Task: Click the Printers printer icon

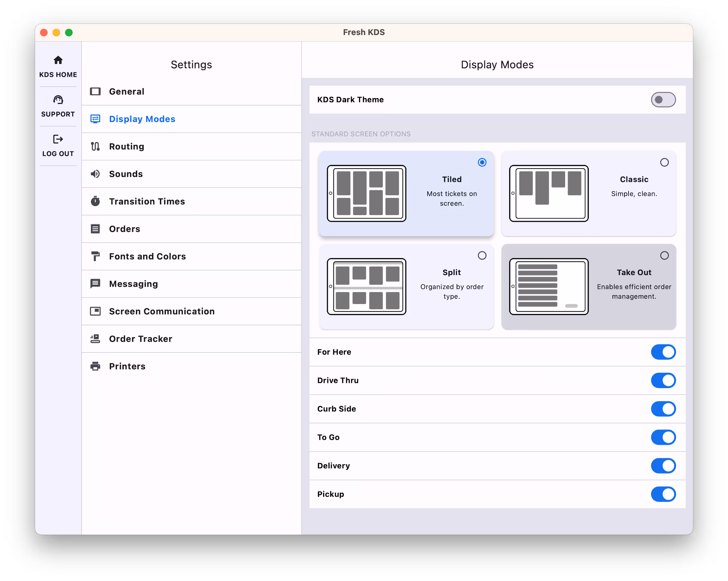Action: click(x=95, y=366)
